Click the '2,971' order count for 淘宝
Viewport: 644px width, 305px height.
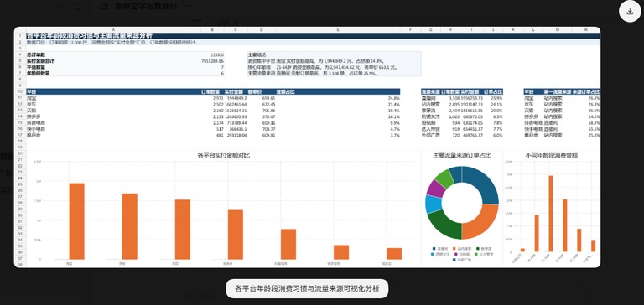218,98
